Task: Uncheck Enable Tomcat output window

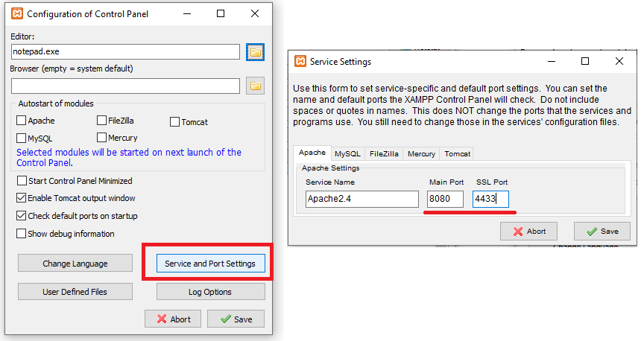Action: (22, 198)
